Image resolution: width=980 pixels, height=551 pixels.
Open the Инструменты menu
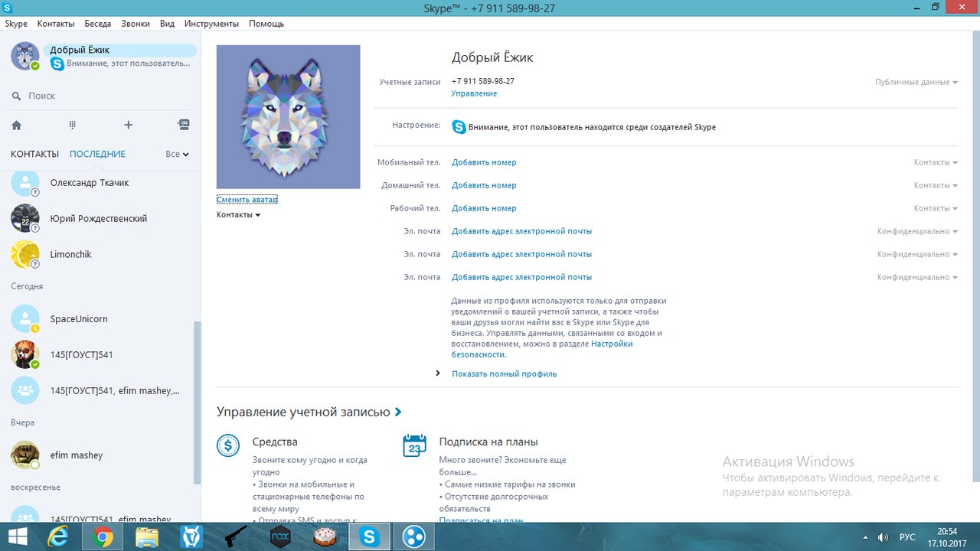(x=211, y=24)
